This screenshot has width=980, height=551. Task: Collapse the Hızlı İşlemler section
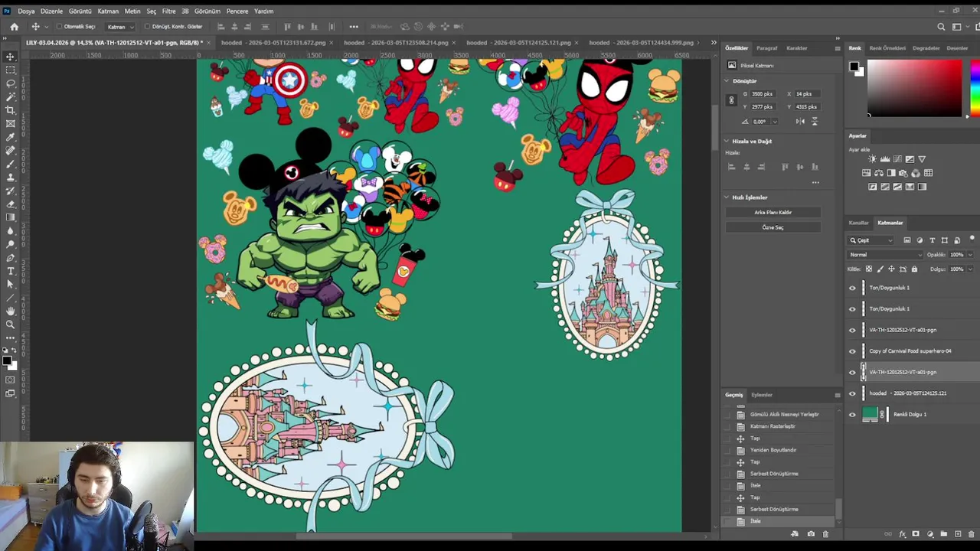coord(727,197)
